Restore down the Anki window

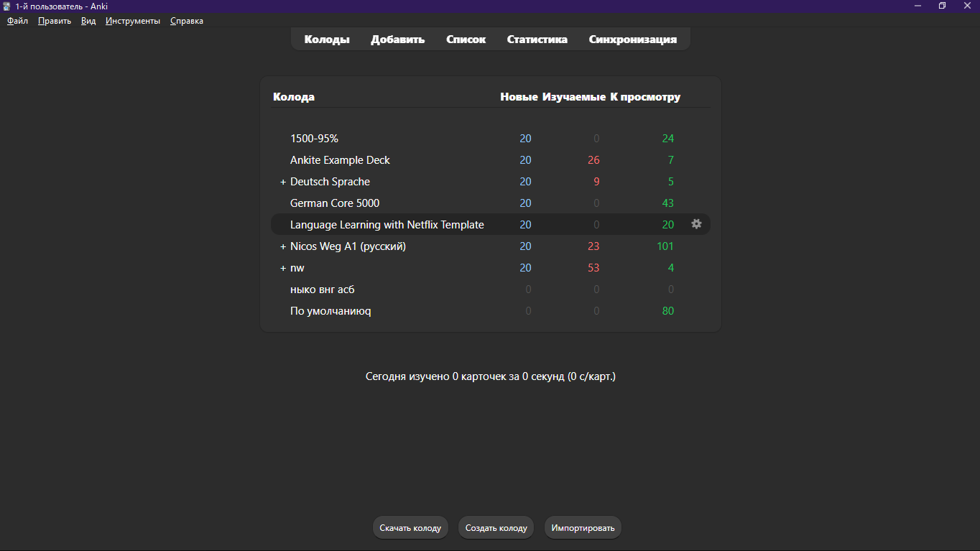tap(942, 6)
